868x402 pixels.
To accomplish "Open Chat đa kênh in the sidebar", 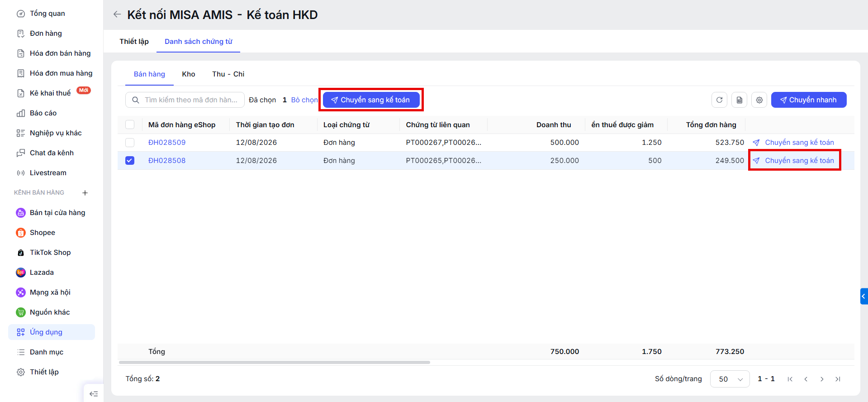I will point(52,153).
